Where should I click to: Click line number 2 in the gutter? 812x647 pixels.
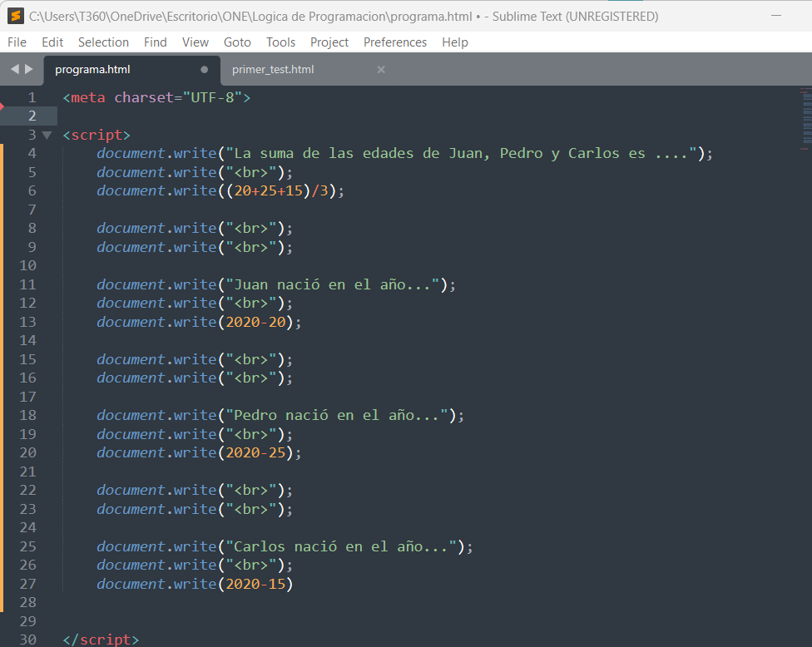pos(32,116)
